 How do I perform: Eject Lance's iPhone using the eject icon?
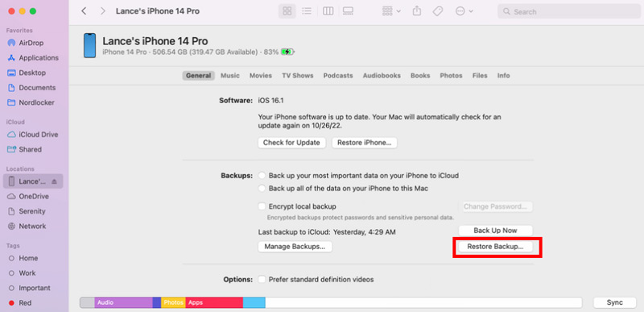click(54, 181)
